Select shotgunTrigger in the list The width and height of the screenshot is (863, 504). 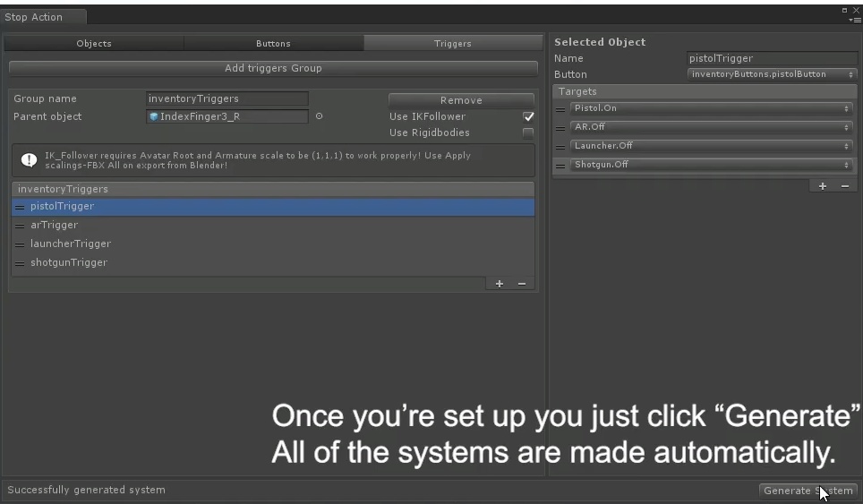point(273,262)
